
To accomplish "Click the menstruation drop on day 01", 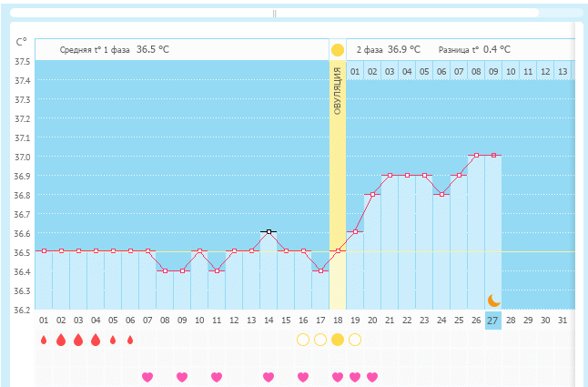I will [44, 340].
